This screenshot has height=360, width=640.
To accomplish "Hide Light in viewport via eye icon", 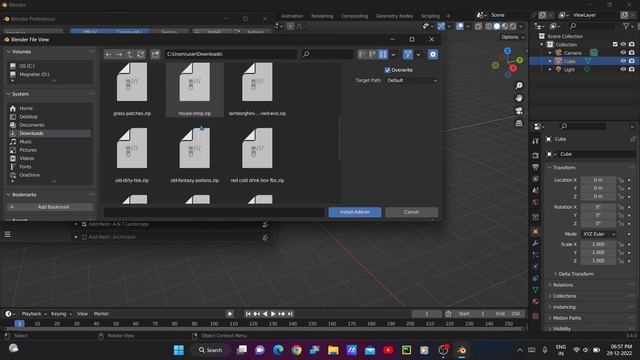I will click(623, 69).
